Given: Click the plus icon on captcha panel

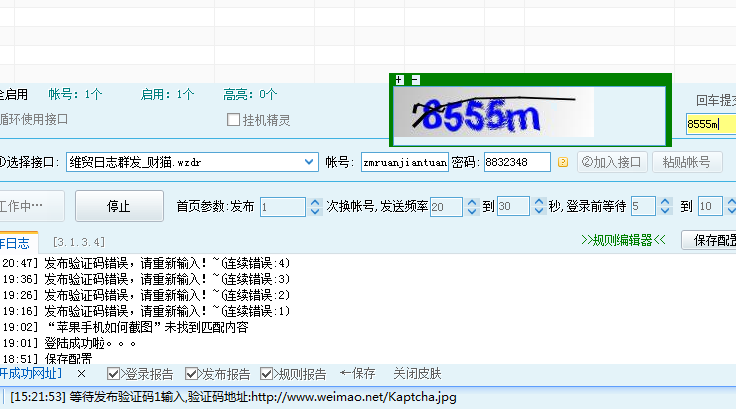Looking at the screenshot, I should 399,80.
